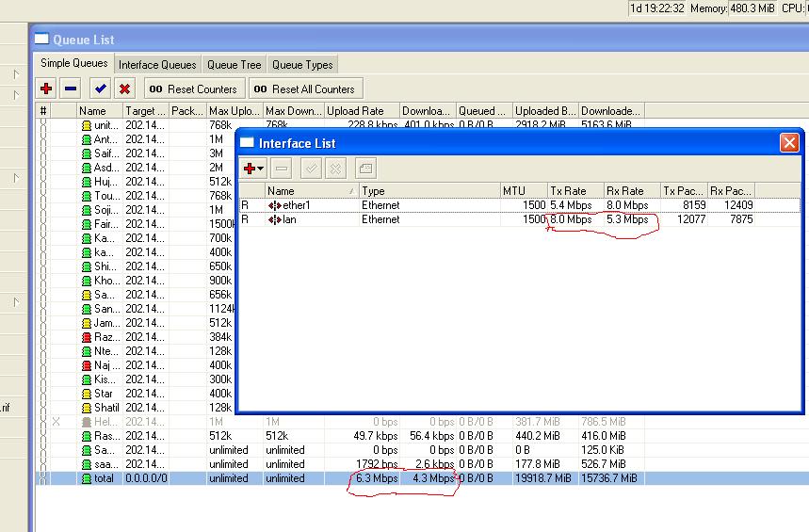Click the green queue icon of 'Kho...'
The height and width of the screenshot is (532, 809).
(87, 281)
